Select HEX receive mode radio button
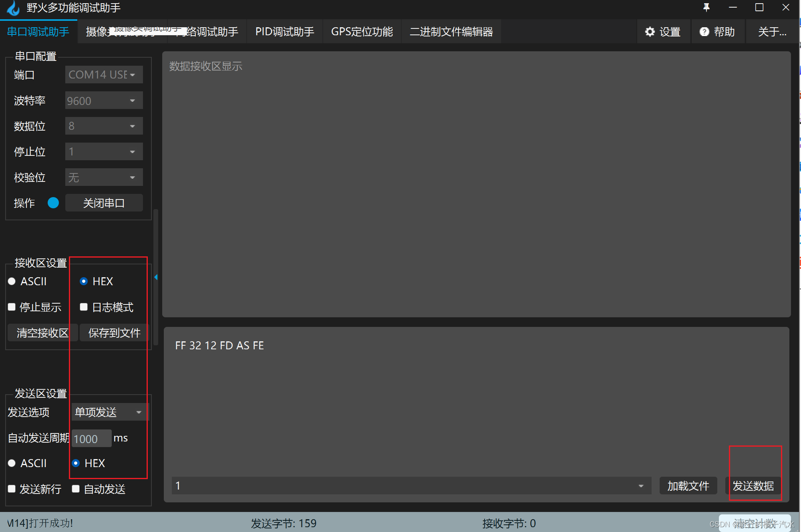The image size is (801, 532). pyautogui.click(x=84, y=281)
